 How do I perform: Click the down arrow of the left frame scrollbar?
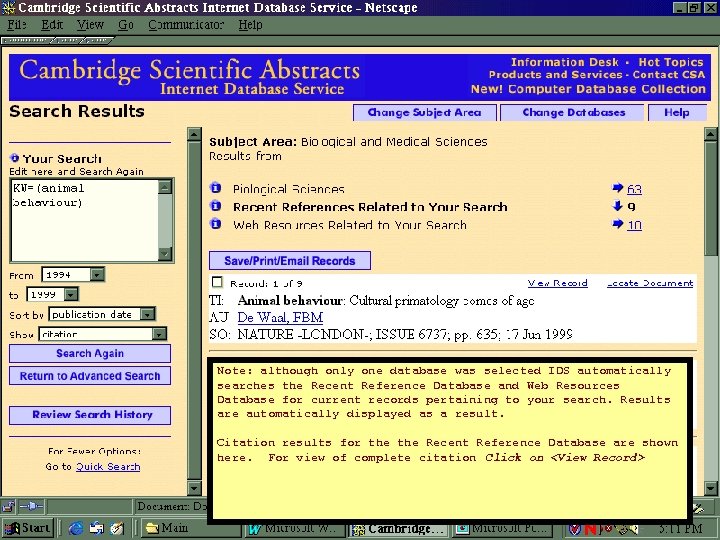[x=194, y=488]
